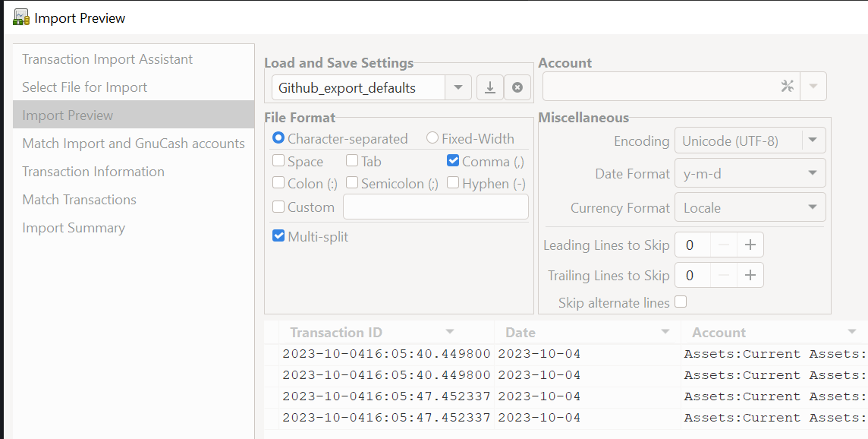Image resolution: width=868 pixels, height=439 pixels.
Task: Click the Custom delimiter text field
Action: pos(436,207)
